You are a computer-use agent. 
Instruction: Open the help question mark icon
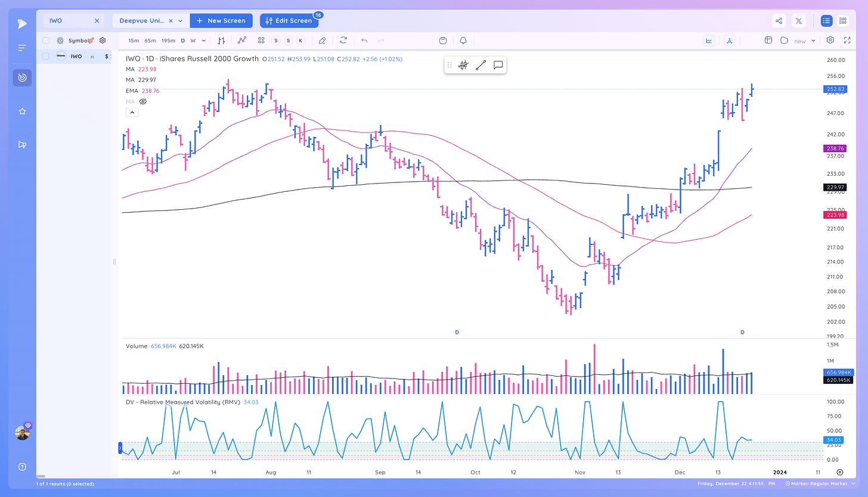pos(22,467)
